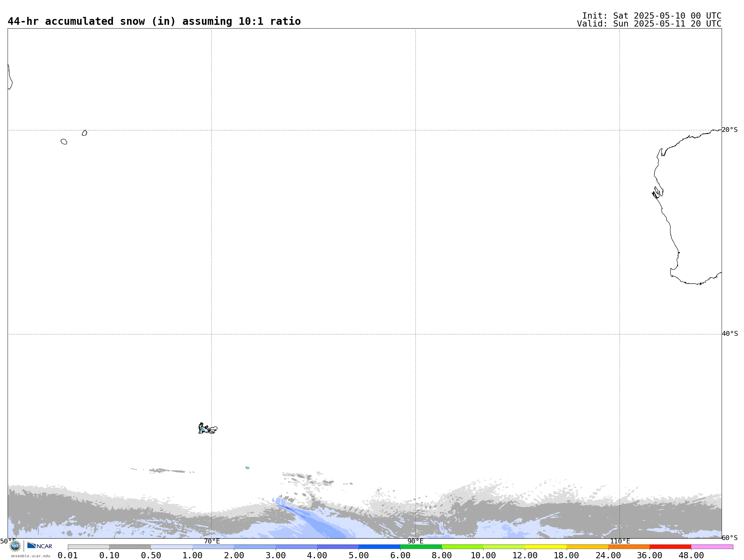
Task: Click the 12.00 colorbar label
Action: 525,556
